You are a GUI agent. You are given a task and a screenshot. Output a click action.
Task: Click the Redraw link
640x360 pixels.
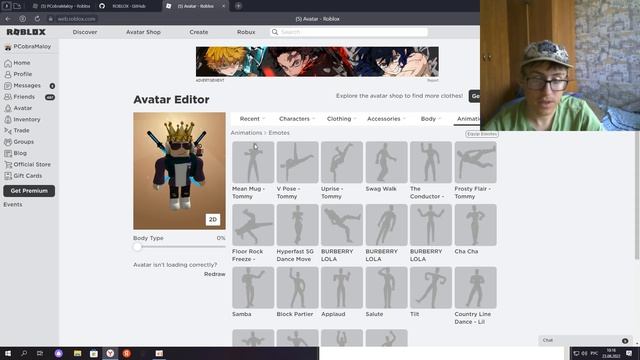[x=215, y=274]
